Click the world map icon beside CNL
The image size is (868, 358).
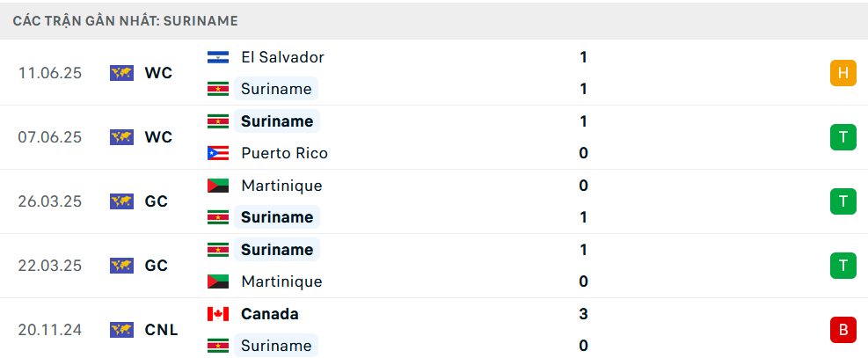[x=121, y=330]
